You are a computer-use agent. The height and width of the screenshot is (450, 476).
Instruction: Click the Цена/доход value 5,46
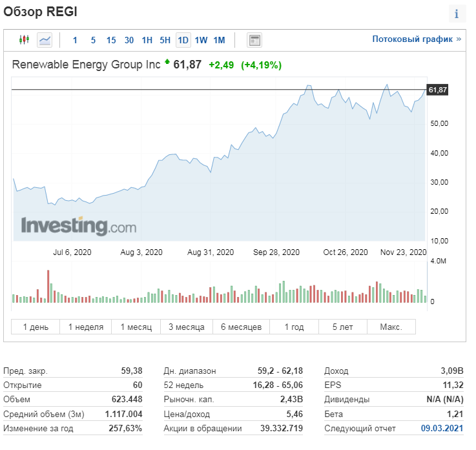295,414
